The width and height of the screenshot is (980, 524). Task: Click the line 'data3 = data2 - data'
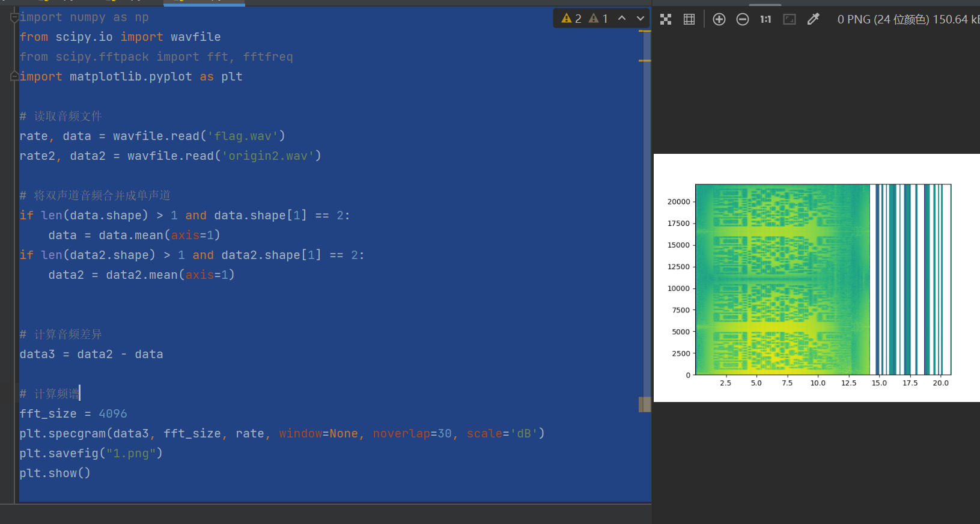[x=91, y=355]
